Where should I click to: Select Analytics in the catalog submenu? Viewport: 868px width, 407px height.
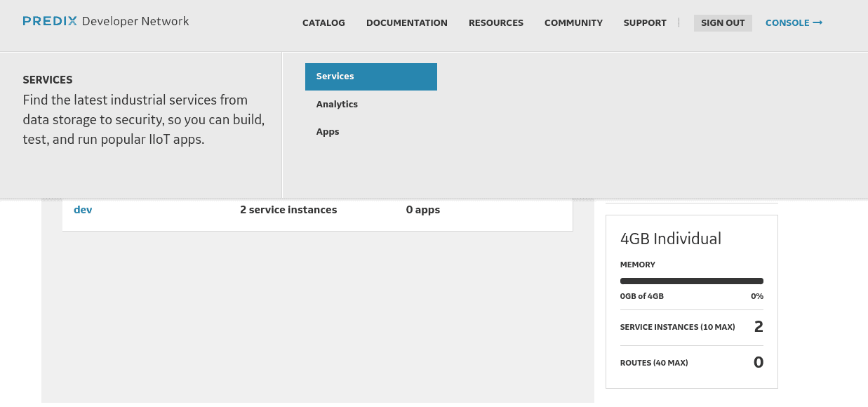click(337, 104)
